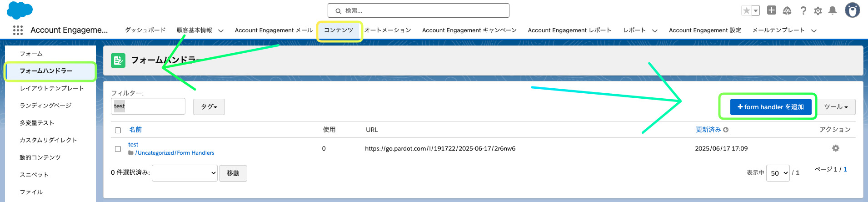Click the filter field containing test
Viewport: 868px width, 202px height.
(x=148, y=106)
